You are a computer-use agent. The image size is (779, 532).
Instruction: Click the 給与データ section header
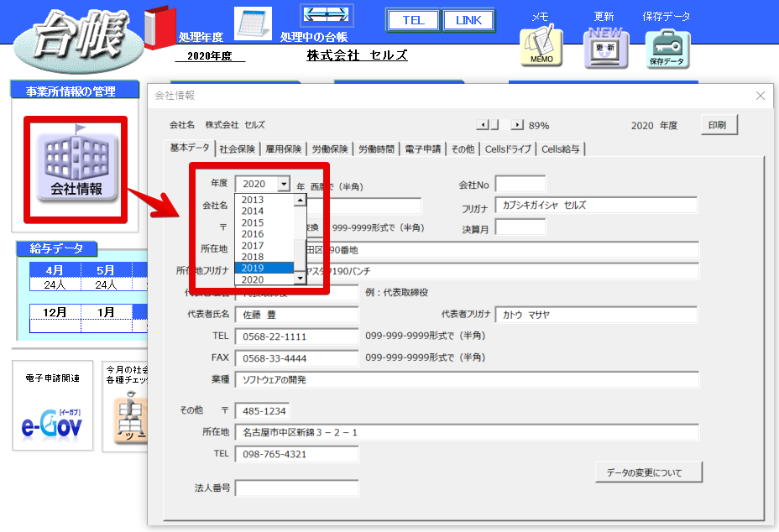[56, 248]
